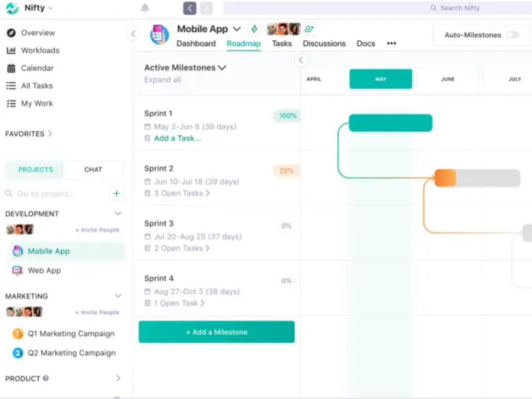532x399 pixels.
Task: Select the MAY month in timeline
Action: pyautogui.click(x=381, y=79)
